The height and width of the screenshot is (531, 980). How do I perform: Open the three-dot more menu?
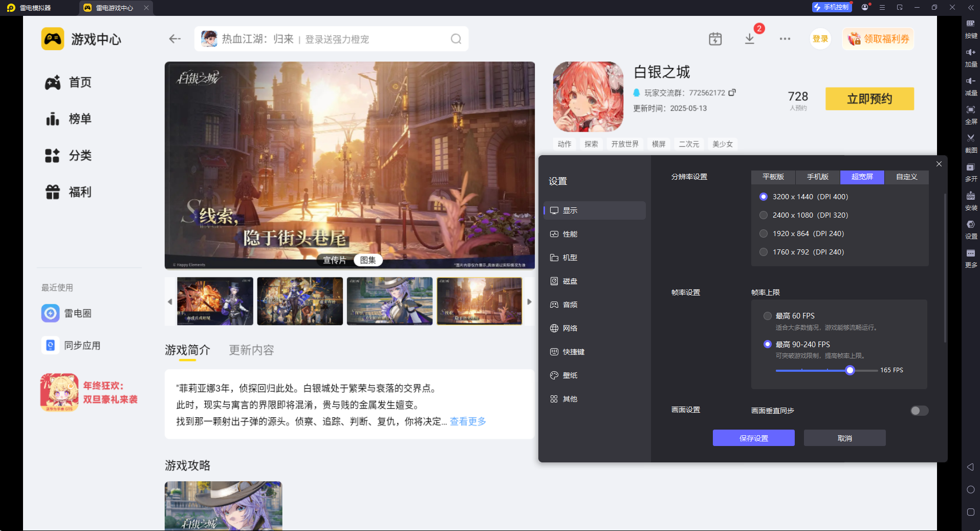(x=785, y=39)
